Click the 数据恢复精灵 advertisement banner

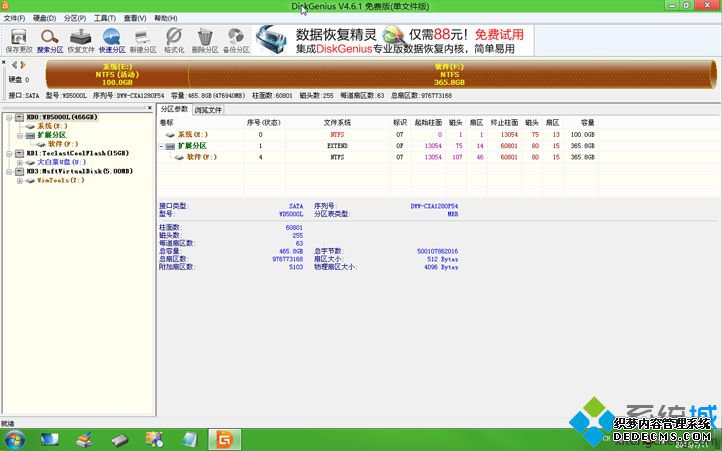coord(394,41)
